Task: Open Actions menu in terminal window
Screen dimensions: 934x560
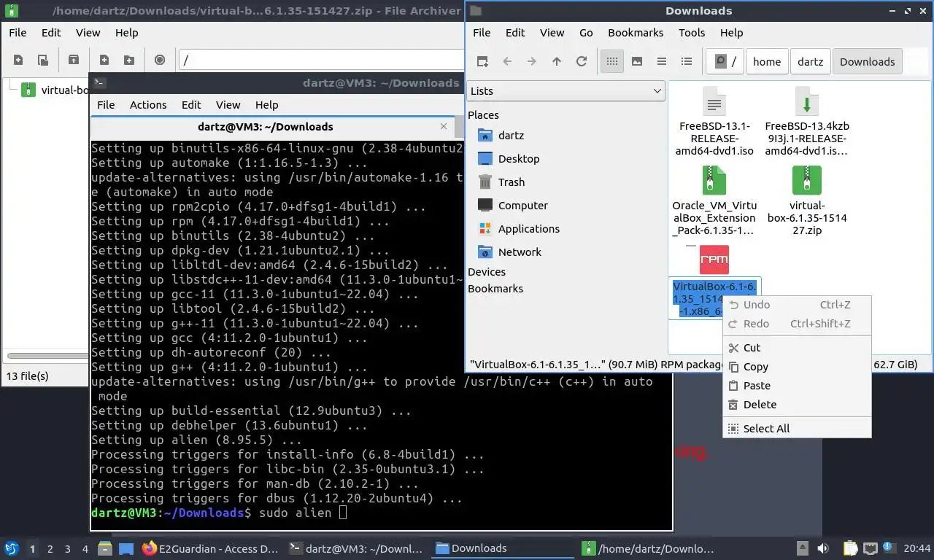Action: coord(148,105)
